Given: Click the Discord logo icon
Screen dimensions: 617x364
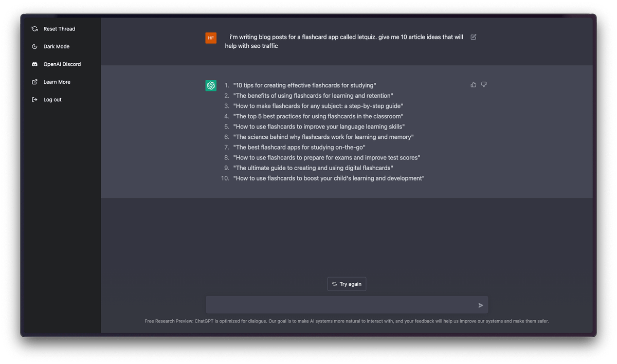Looking at the screenshot, I should click(x=34, y=64).
